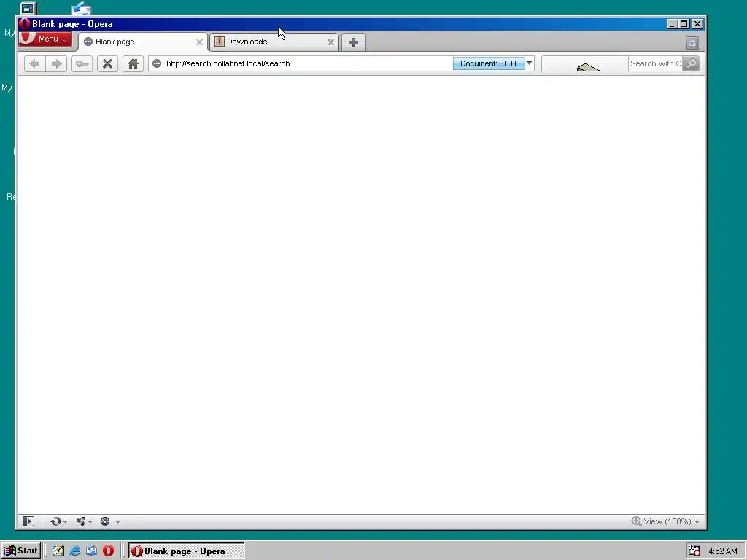The width and height of the screenshot is (747, 560).
Task: Close the Blank page tab
Action: coord(200,42)
